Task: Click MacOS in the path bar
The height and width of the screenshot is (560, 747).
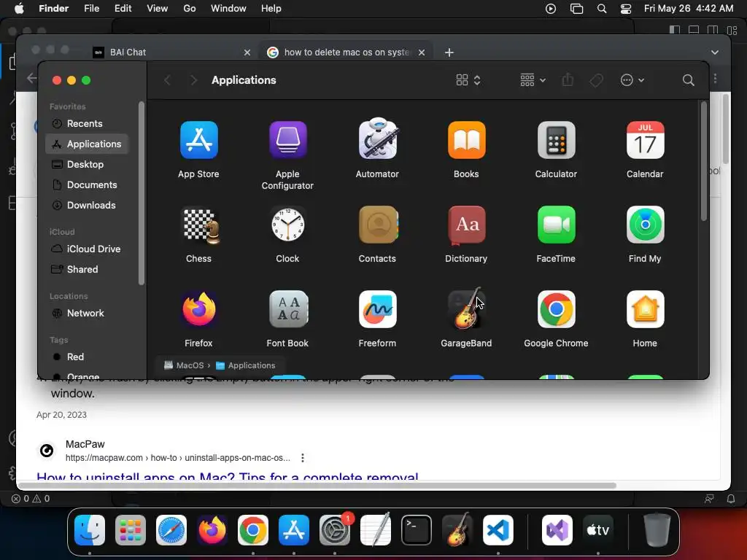Action: (184, 365)
